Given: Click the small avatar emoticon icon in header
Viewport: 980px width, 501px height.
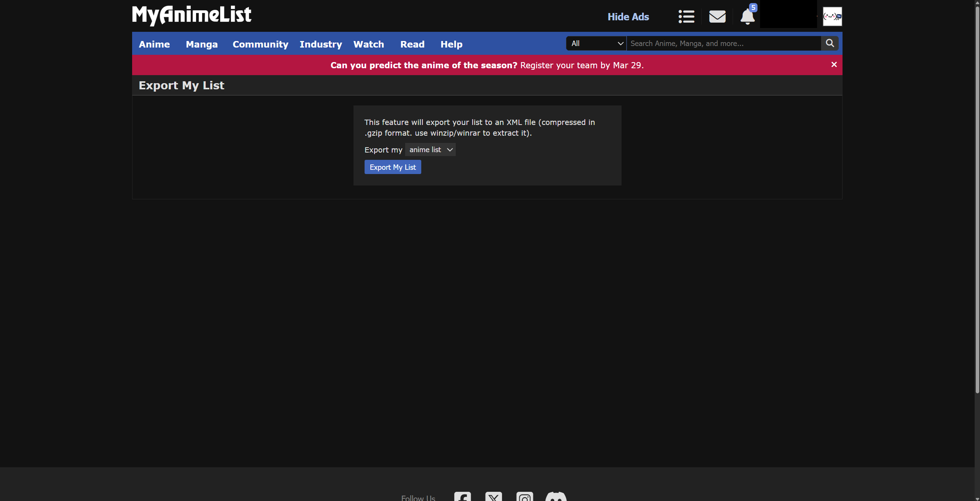Looking at the screenshot, I should point(832,16).
